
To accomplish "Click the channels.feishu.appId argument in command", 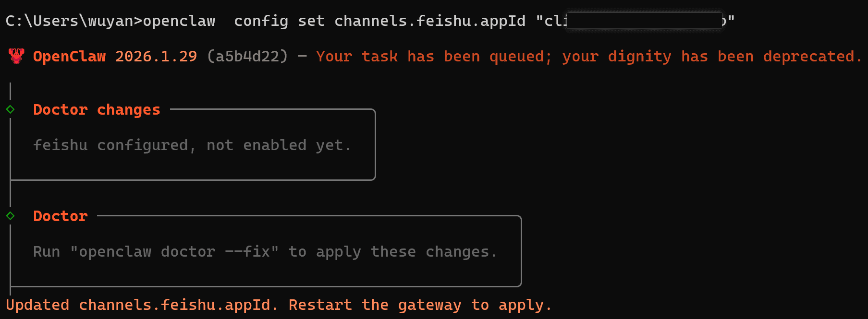I will 430,21.
